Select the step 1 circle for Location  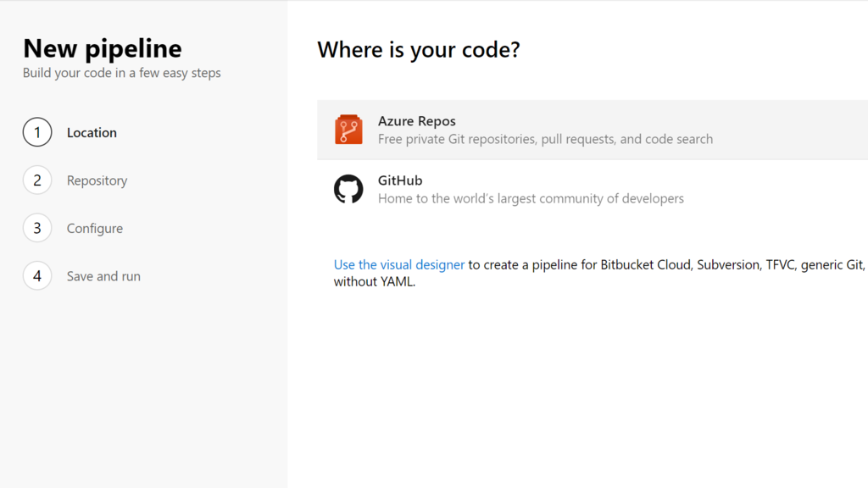pyautogui.click(x=37, y=132)
